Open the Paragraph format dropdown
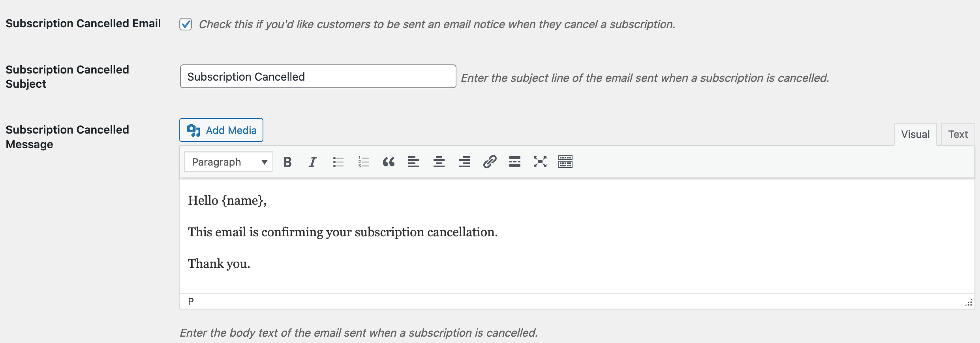 [x=229, y=162]
